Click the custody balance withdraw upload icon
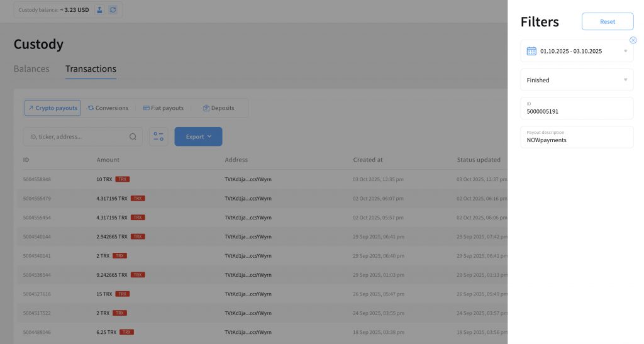644x344 pixels. click(x=99, y=10)
